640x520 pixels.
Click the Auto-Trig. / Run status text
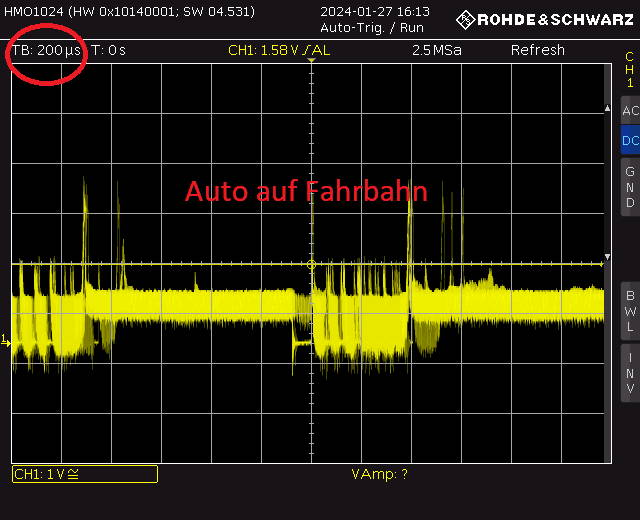coord(372,28)
